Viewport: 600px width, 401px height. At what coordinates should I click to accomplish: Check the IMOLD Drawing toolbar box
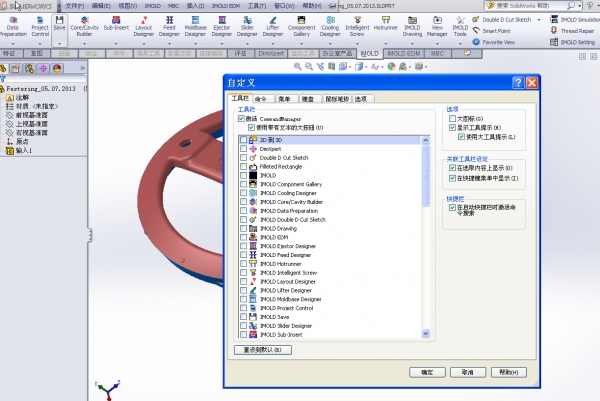tap(243, 228)
